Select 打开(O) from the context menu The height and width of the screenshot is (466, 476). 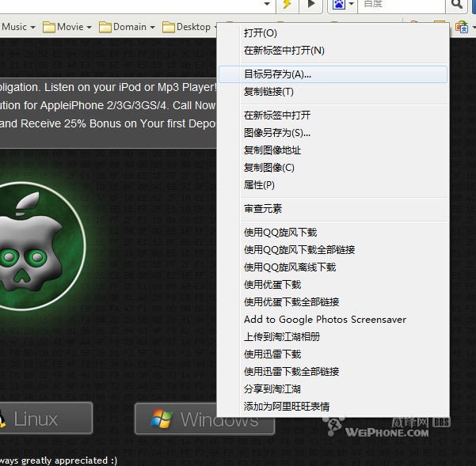(x=261, y=33)
